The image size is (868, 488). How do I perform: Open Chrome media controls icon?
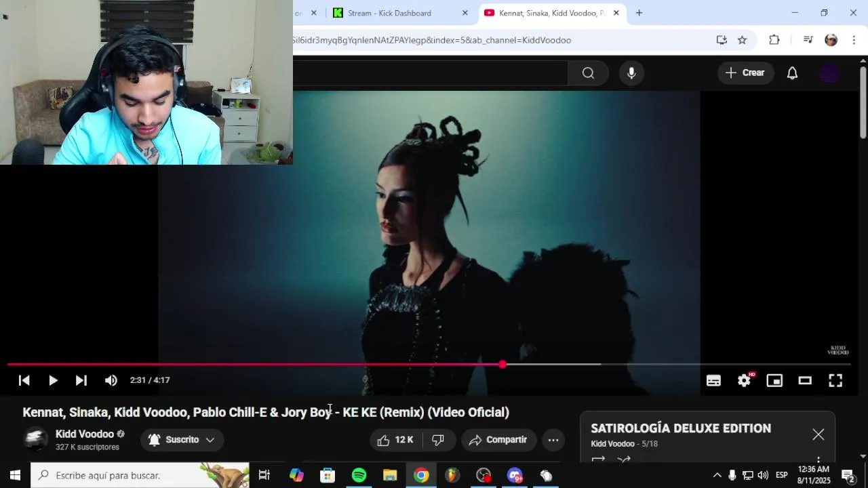[x=808, y=40]
